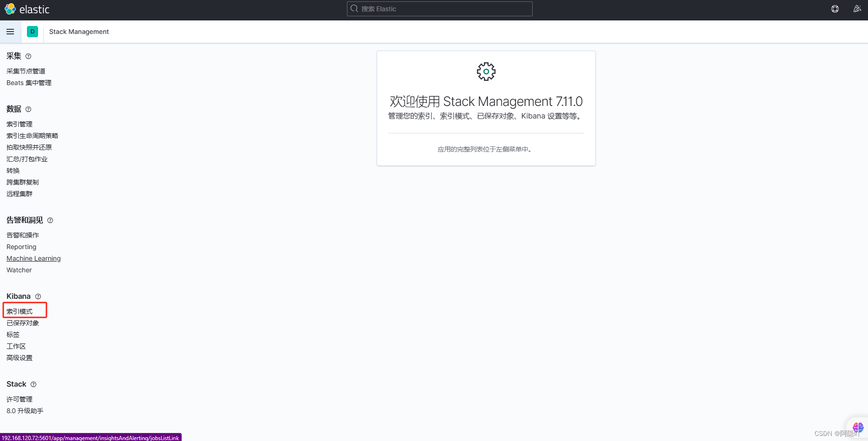Open help menu via life preserver icon
This screenshot has width=868, height=441.
click(x=835, y=9)
